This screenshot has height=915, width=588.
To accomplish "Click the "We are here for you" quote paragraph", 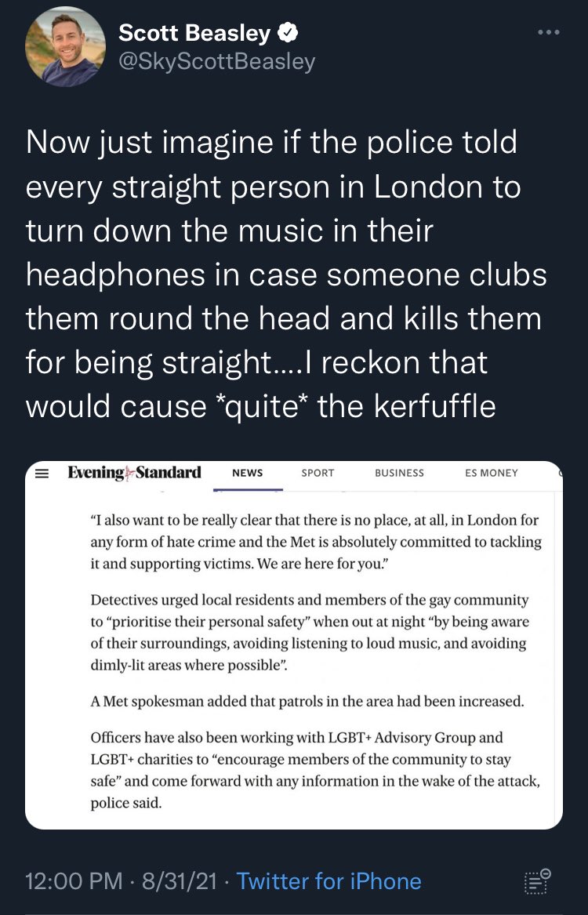I will [x=315, y=542].
